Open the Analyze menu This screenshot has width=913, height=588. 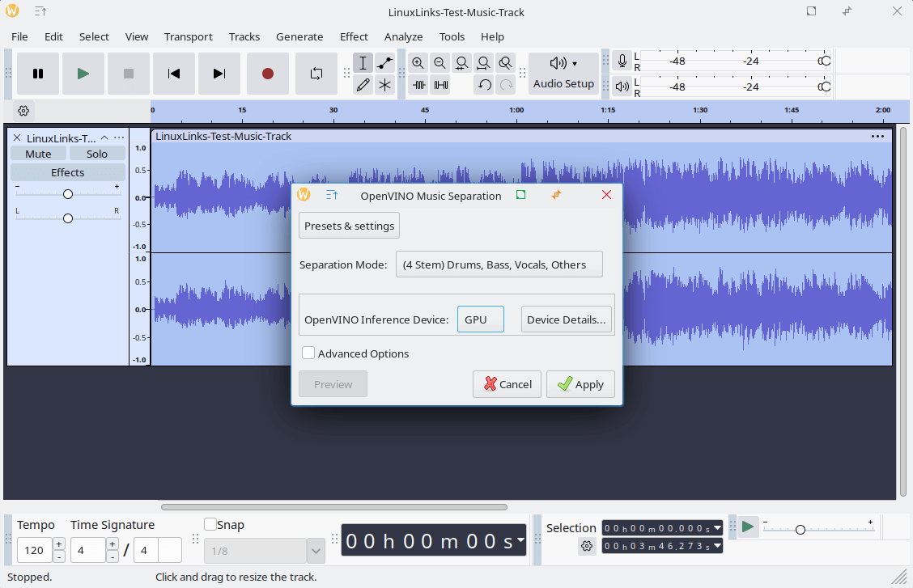pyautogui.click(x=404, y=36)
